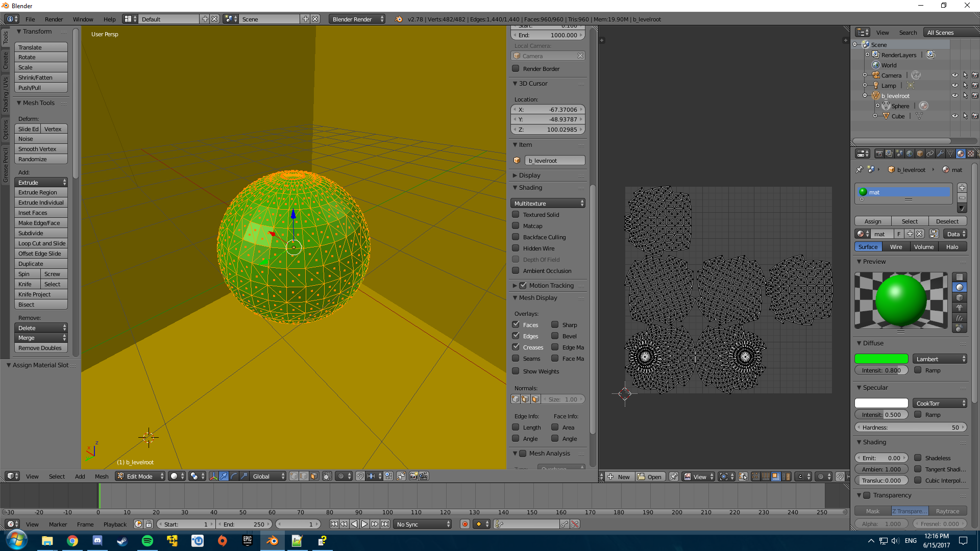Enable the Backface Culling checkbox
This screenshot has width=980, height=551.
(x=516, y=237)
